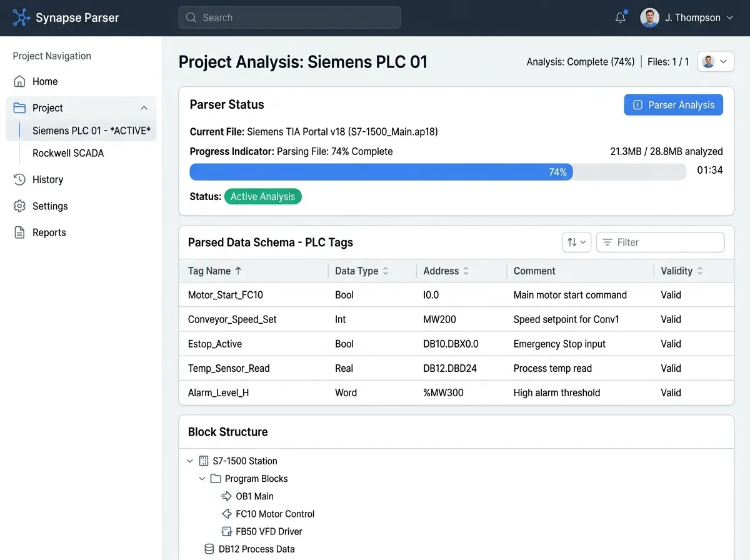This screenshot has width=750, height=560.
Task: Collapse Program Blocks folder node
Action: coord(202,479)
